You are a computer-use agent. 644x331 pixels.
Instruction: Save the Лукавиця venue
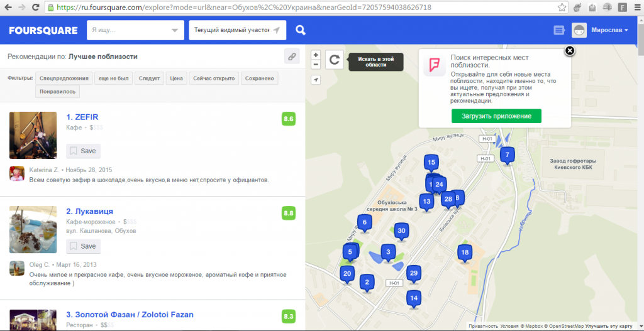coord(84,246)
